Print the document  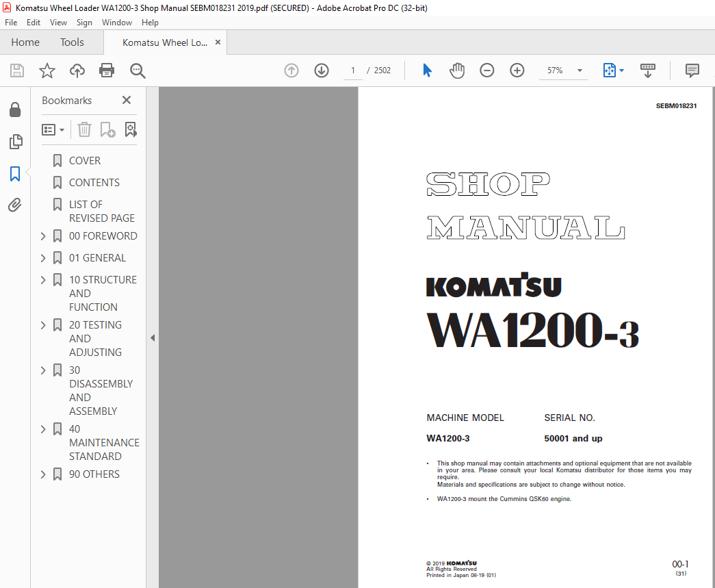[107, 71]
